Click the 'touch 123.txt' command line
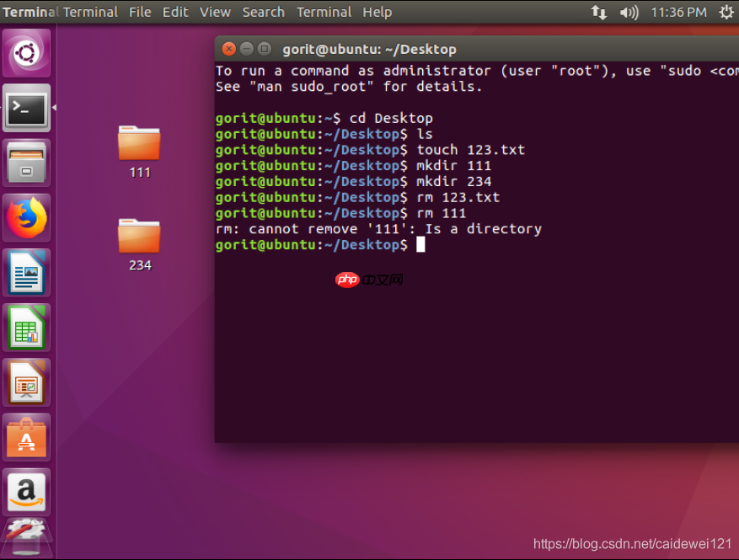This screenshot has width=739, height=560. click(371, 150)
